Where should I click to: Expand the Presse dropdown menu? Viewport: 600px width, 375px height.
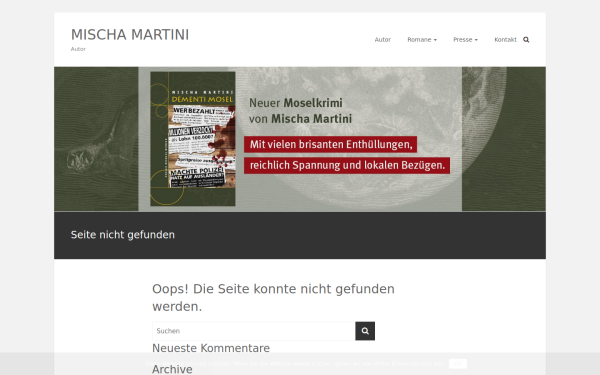point(466,39)
